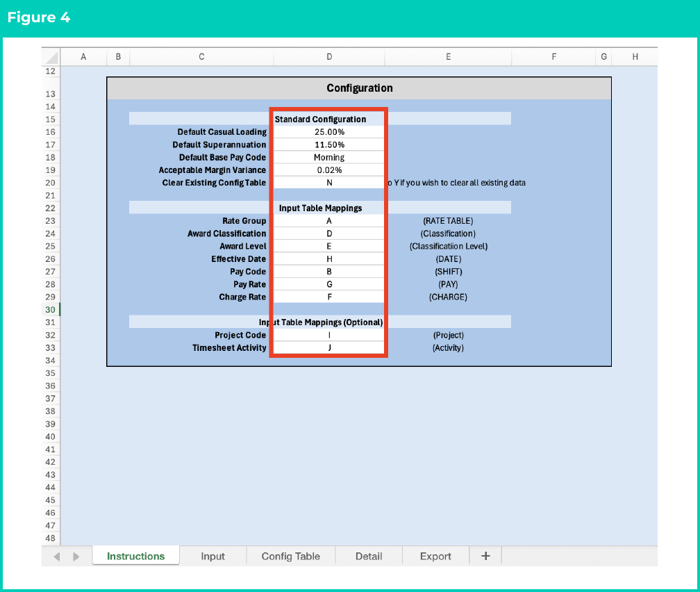Click the (Classificatiion Level) hint text
This screenshot has height=592, width=700.
[x=448, y=246]
